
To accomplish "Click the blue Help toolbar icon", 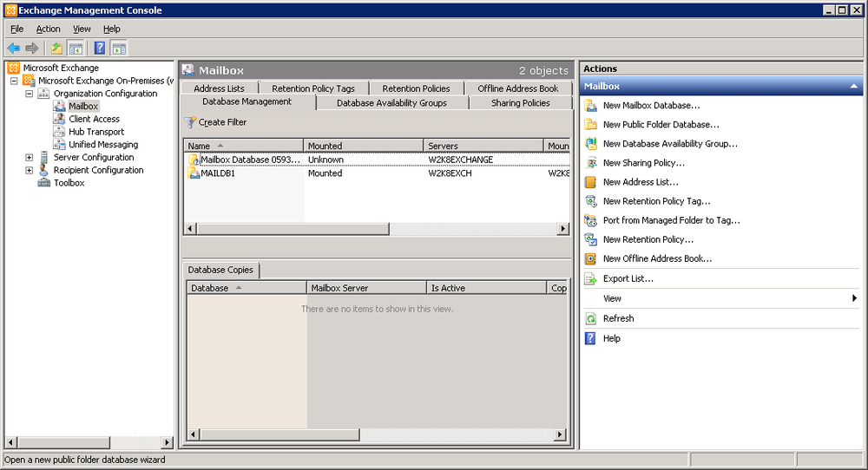I will click(x=100, y=48).
